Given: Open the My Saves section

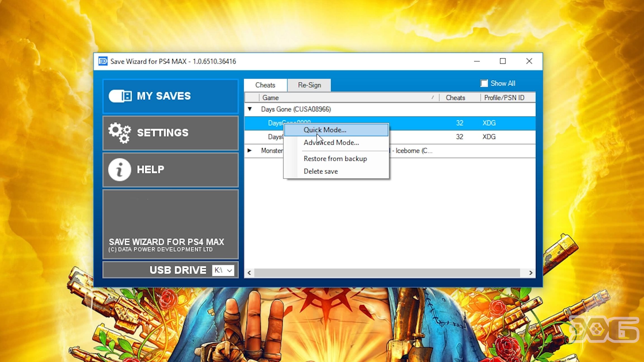Looking at the screenshot, I should [x=170, y=96].
